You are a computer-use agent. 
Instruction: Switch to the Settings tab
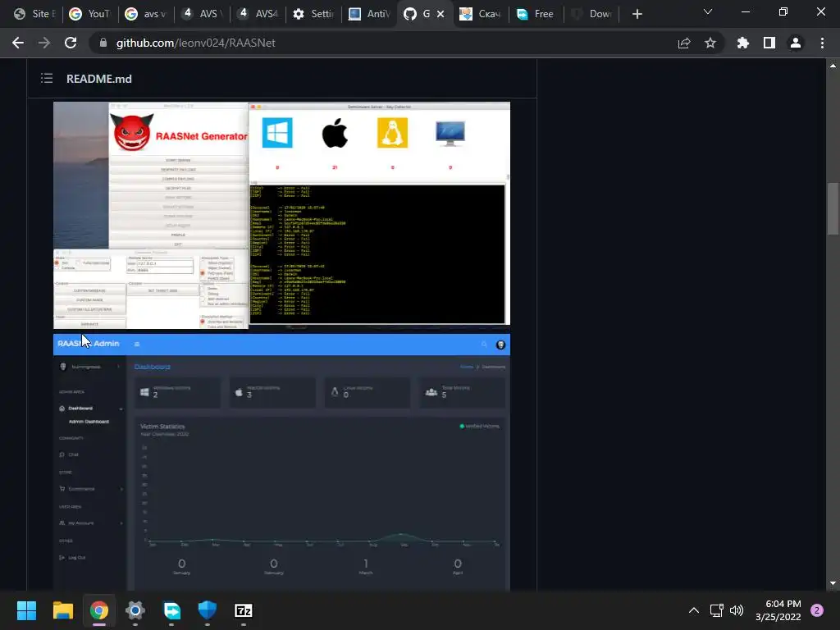pyautogui.click(x=313, y=14)
